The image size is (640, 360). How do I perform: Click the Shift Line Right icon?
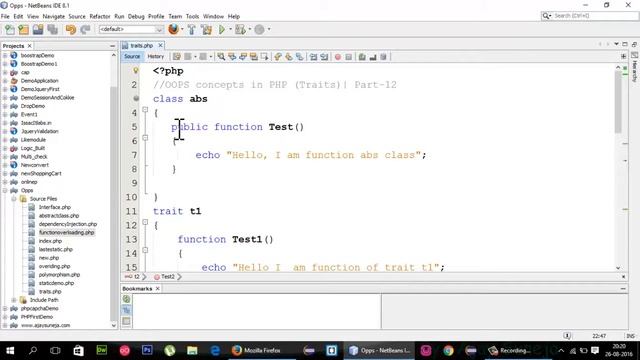click(324, 57)
